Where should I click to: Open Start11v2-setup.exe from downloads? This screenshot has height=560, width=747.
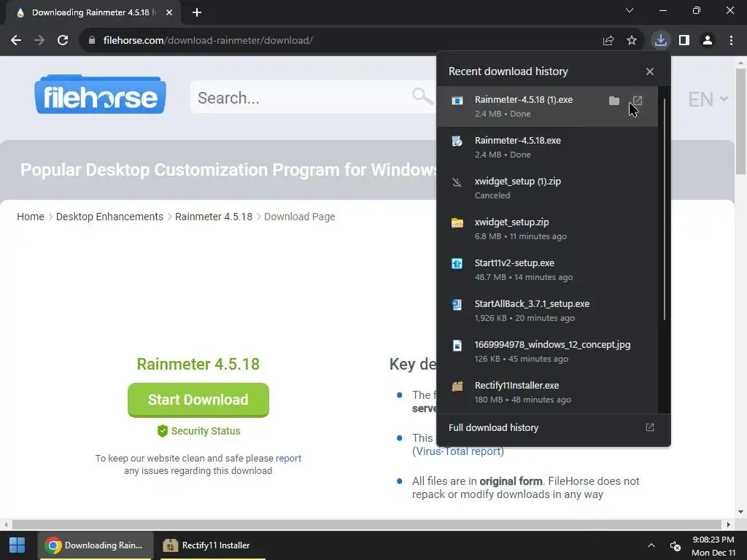(547, 270)
